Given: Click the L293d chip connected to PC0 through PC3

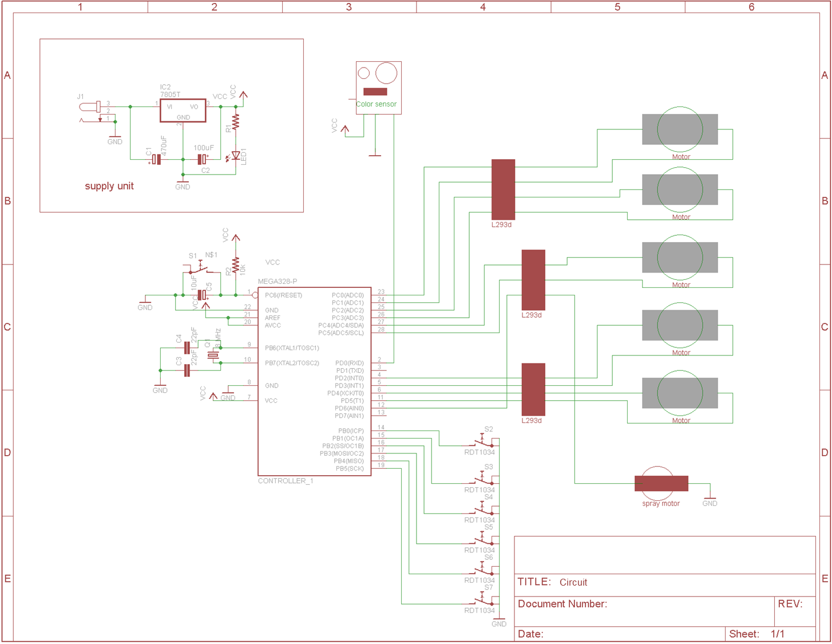Looking at the screenshot, I should [x=503, y=189].
